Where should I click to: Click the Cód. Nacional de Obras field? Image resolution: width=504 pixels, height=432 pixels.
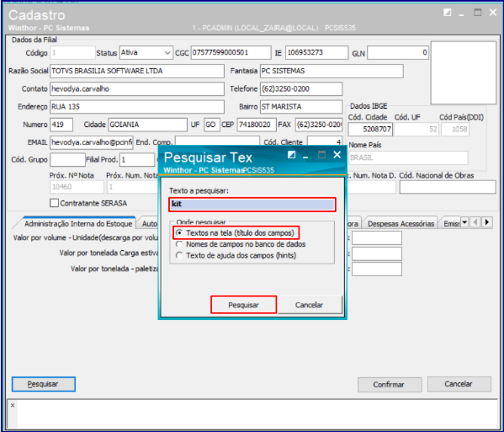(x=448, y=187)
